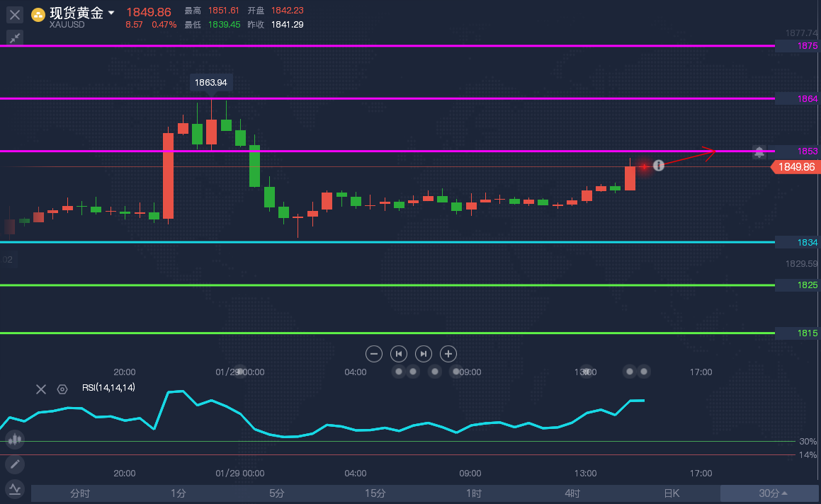Click the 1863.94 high price tooltip
This screenshot has height=504, width=821.
pyautogui.click(x=211, y=83)
